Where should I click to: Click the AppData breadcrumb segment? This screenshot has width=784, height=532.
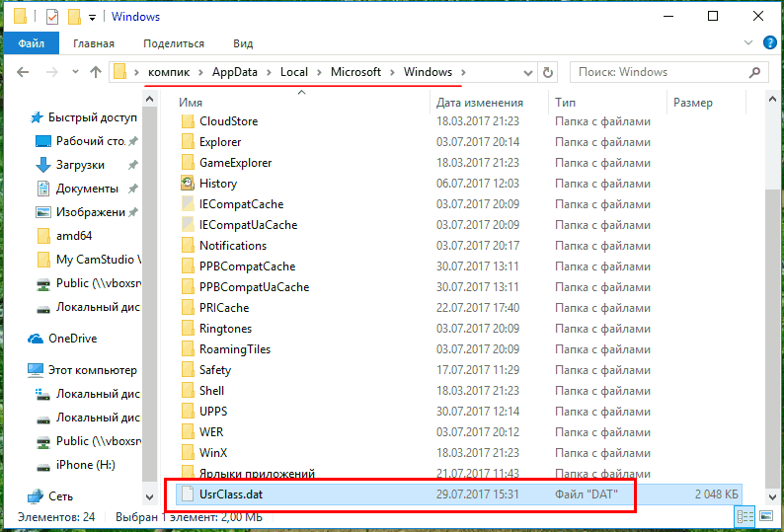[234, 72]
